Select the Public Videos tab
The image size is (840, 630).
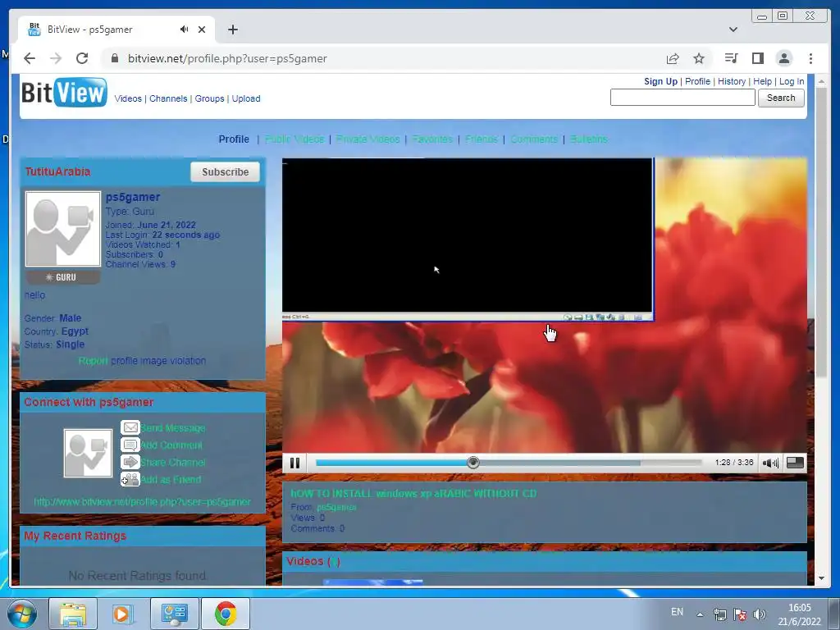pyautogui.click(x=294, y=139)
